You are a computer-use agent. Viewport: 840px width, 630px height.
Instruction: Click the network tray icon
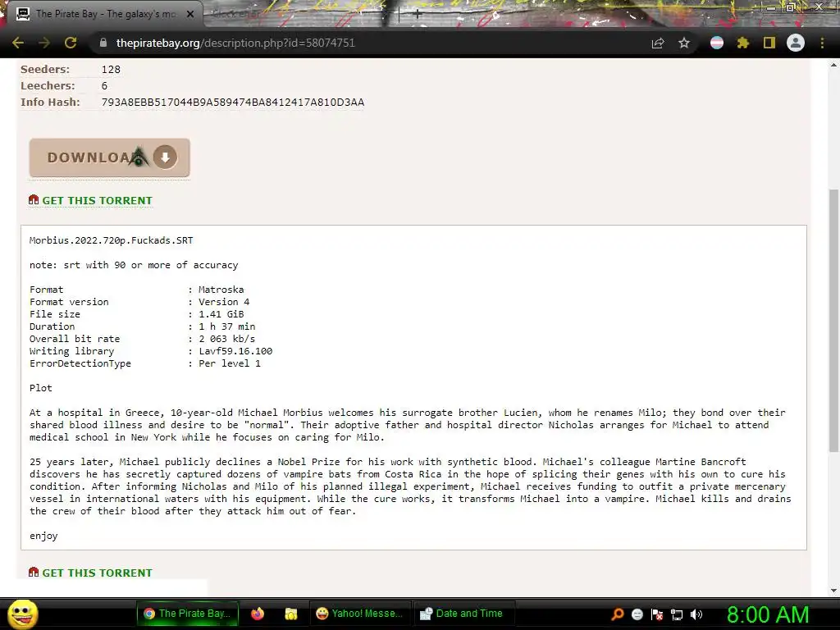tap(677, 614)
